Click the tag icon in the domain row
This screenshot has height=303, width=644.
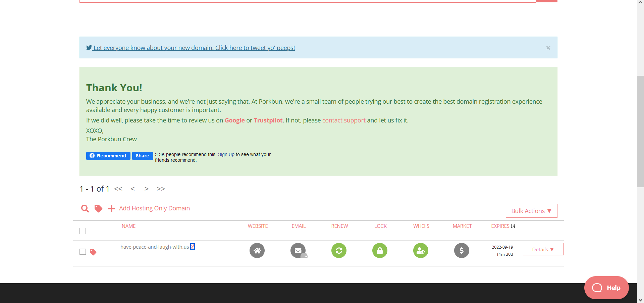[x=93, y=252]
